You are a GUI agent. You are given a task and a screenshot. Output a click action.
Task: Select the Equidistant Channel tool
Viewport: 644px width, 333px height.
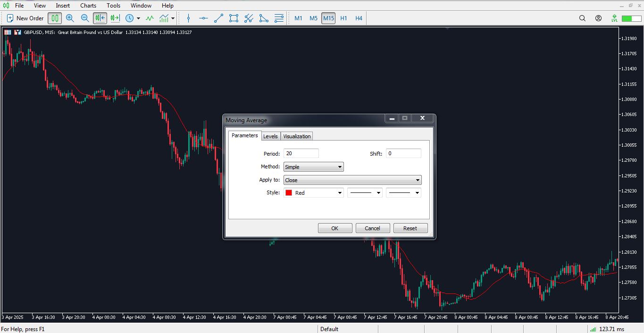coord(249,18)
